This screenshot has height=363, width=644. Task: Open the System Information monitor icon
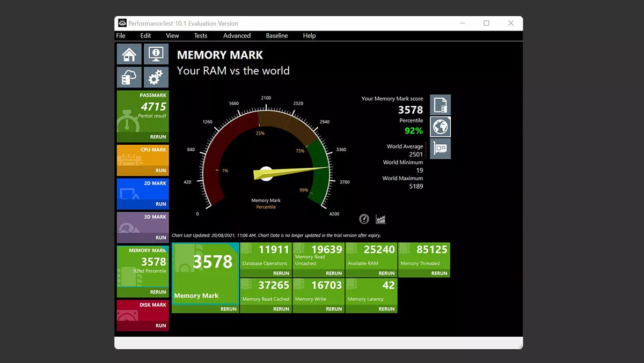click(x=156, y=54)
